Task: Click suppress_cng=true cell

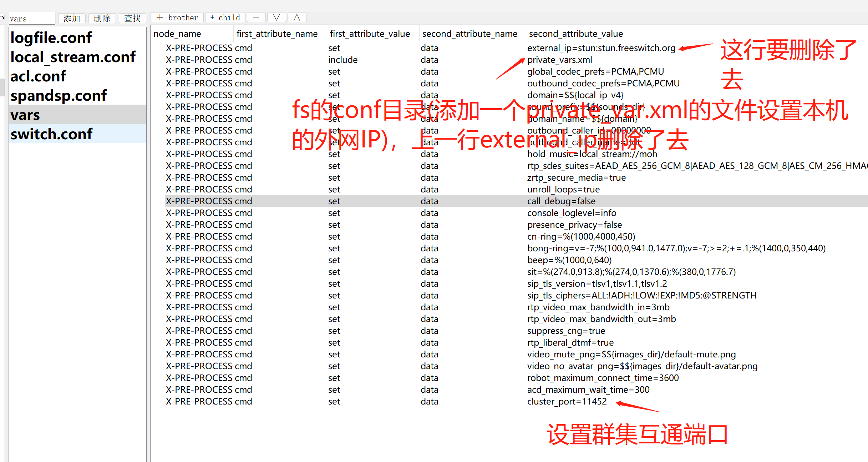Action: pyautogui.click(x=566, y=331)
